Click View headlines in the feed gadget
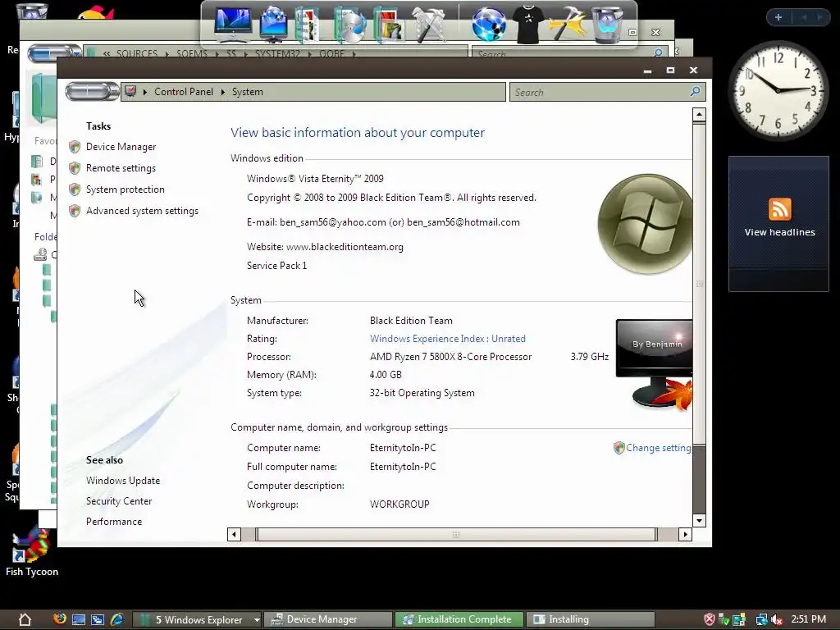The width and height of the screenshot is (840, 630). pyautogui.click(x=779, y=232)
